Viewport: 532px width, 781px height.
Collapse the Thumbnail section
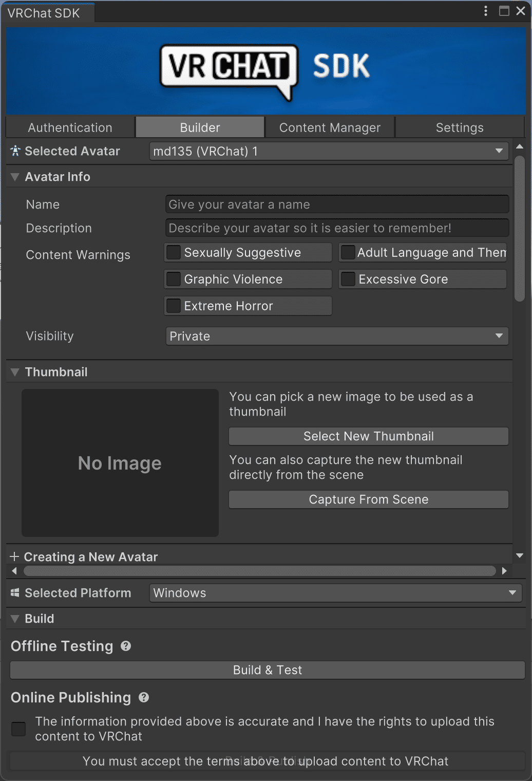click(15, 372)
